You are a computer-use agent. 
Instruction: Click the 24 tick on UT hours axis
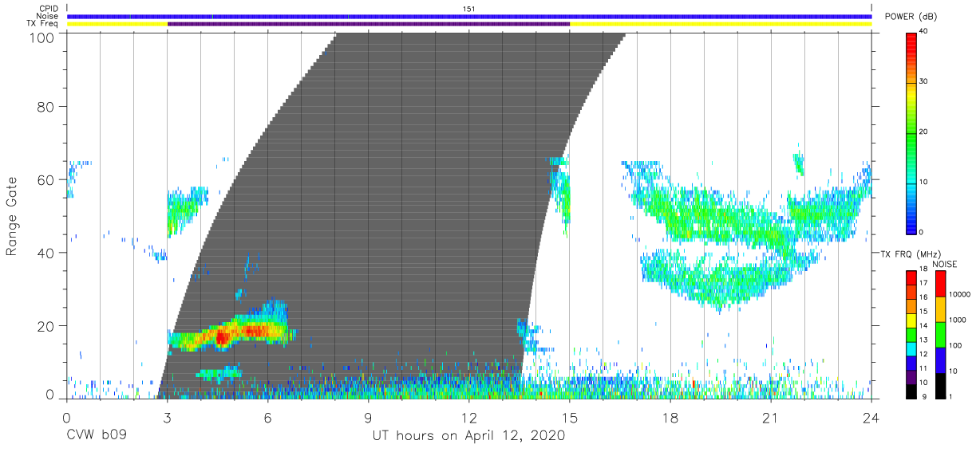pyautogui.click(x=871, y=417)
